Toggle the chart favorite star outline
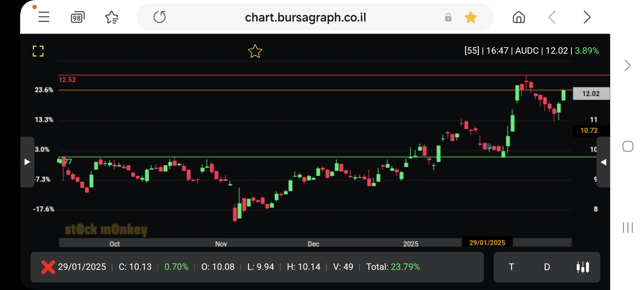Image resolution: width=644 pixels, height=290 pixels. 255,51
